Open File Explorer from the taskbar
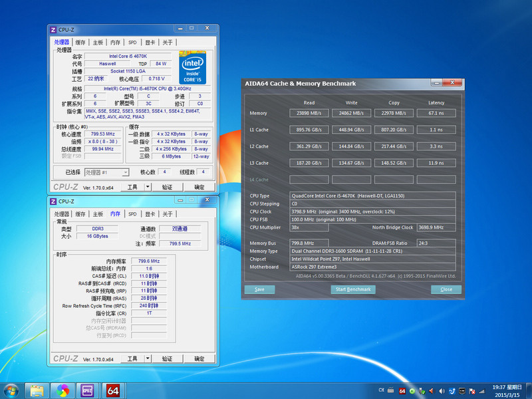 37,390
